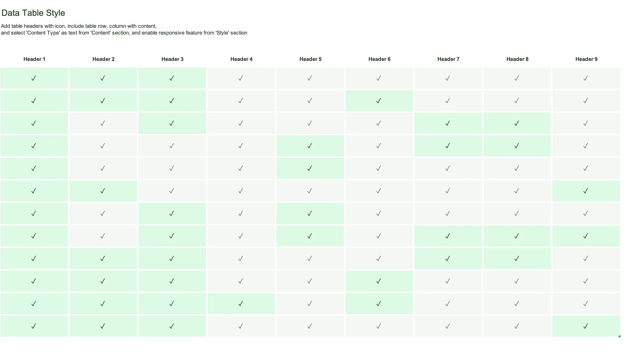Click the Header 9 column heading

coord(586,59)
